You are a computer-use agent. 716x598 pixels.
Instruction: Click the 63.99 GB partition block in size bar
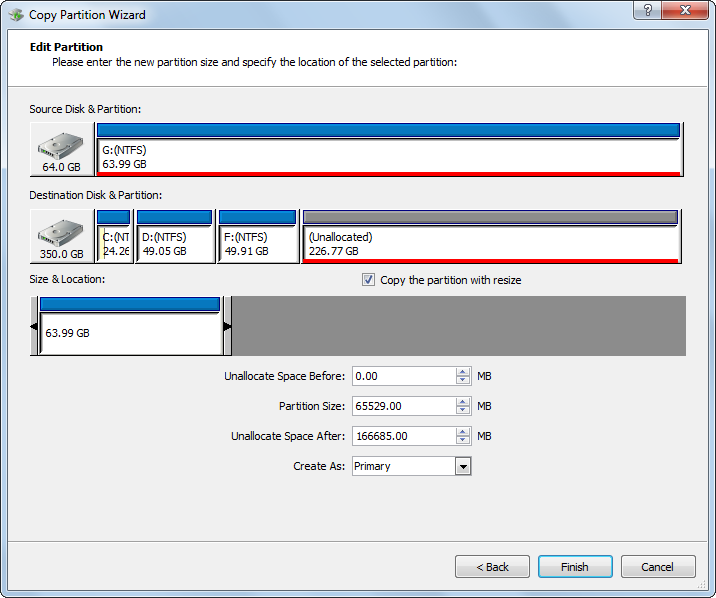pos(131,326)
